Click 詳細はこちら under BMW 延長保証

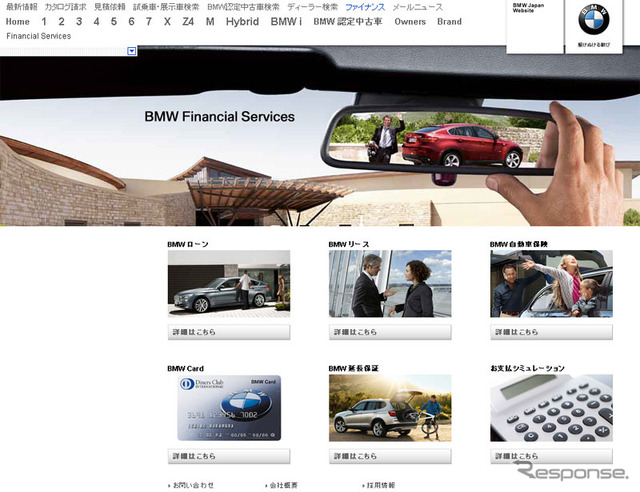390,456
